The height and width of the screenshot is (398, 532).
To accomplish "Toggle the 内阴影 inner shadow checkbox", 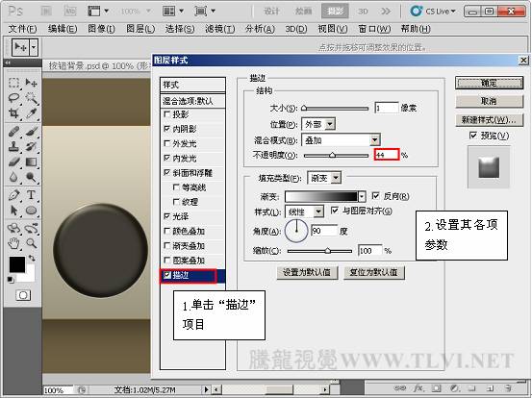I will click(167, 129).
